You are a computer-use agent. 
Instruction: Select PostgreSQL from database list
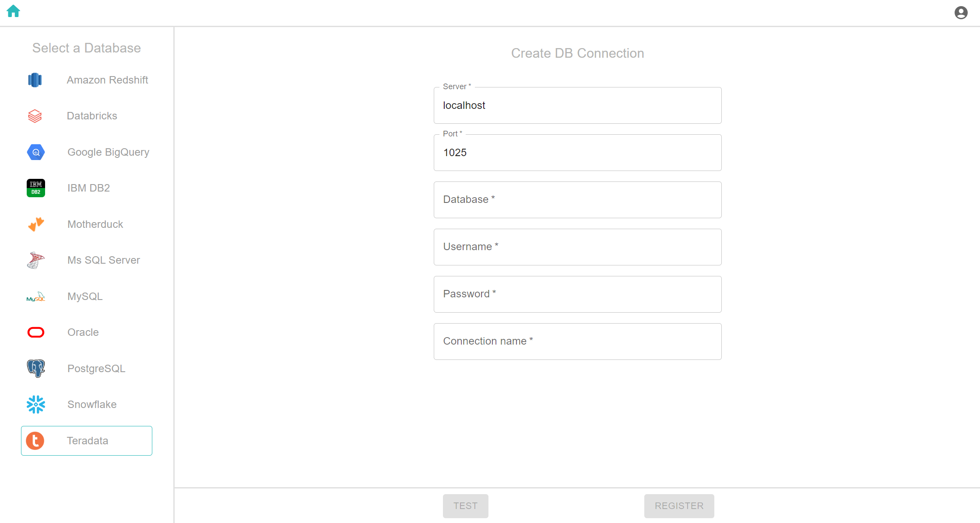[x=86, y=368]
